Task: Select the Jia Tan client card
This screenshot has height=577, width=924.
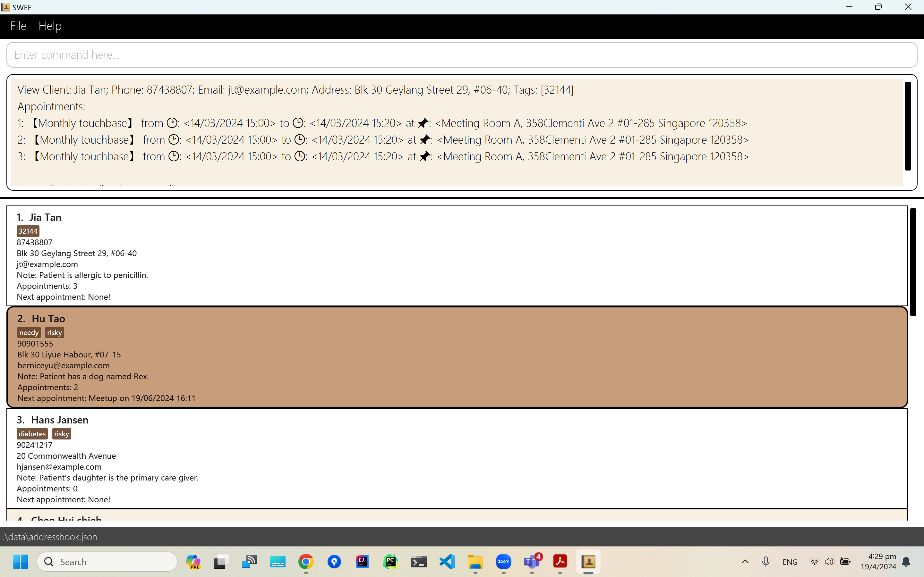Action: 457,256
